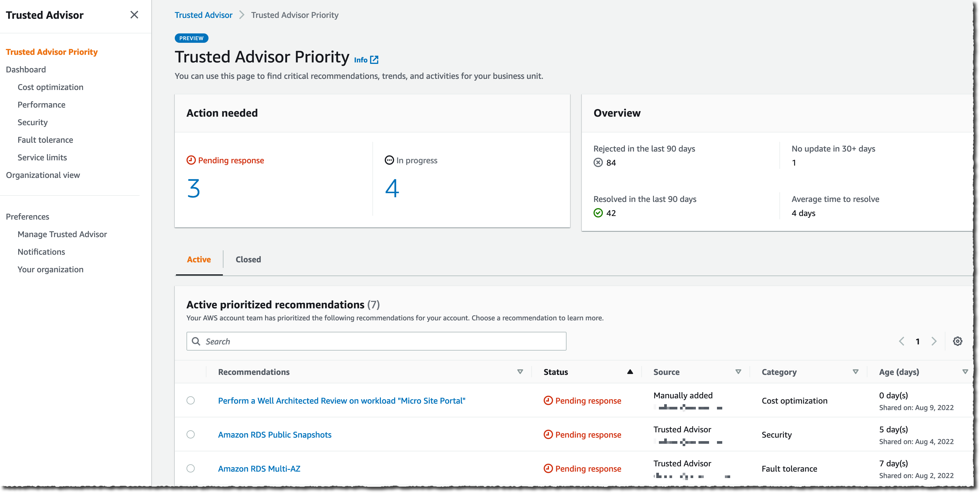Open Cost optimization in sidebar

50,87
